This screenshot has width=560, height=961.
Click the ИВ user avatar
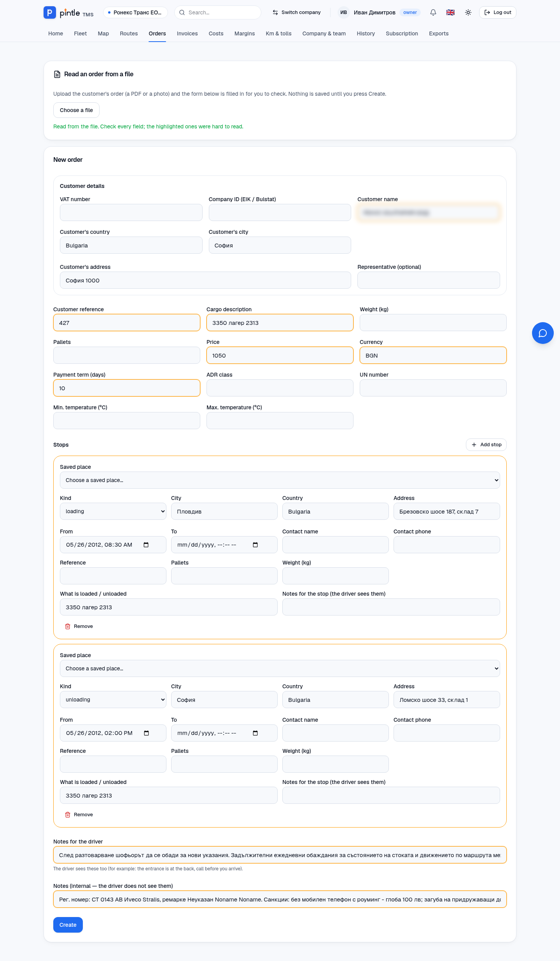pyautogui.click(x=343, y=12)
